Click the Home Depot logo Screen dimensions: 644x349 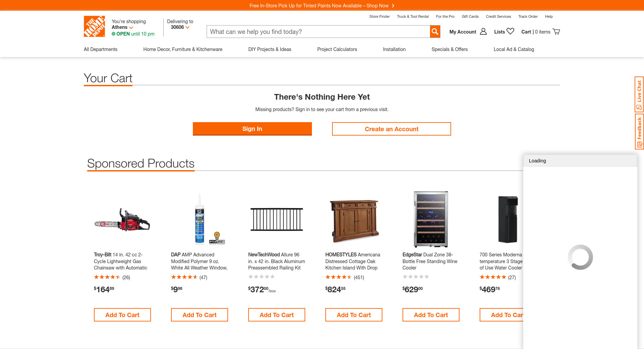pos(94,26)
